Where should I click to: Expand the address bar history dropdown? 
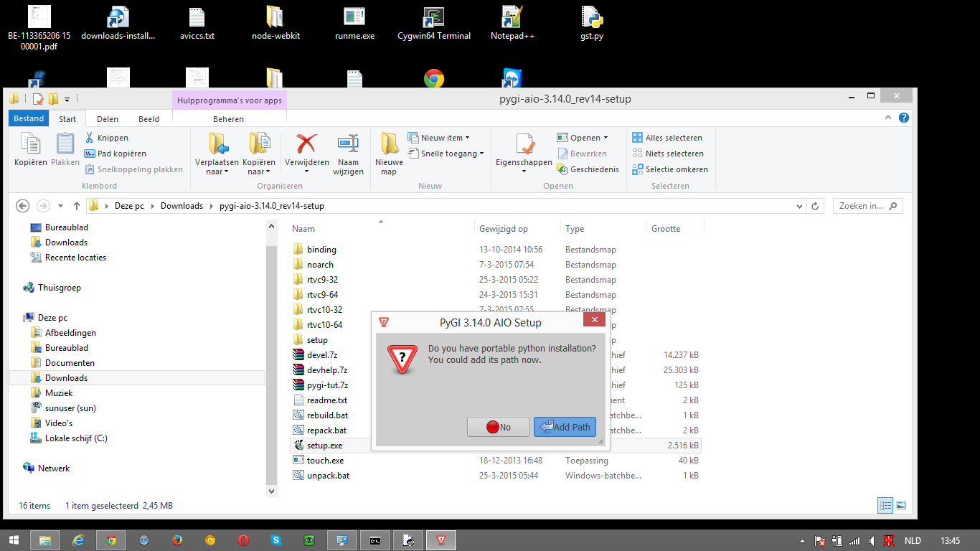(800, 206)
